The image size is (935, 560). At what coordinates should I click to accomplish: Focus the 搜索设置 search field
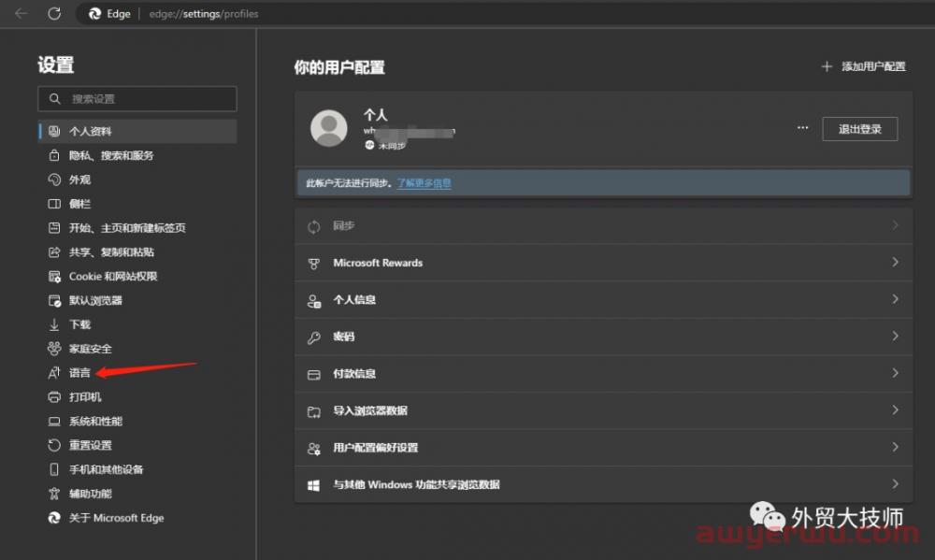(x=137, y=98)
